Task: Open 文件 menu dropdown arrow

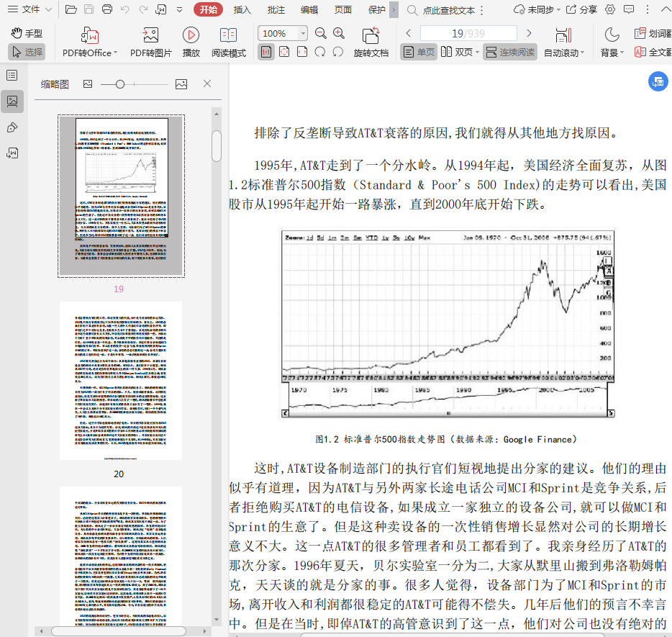Action: click(48, 9)
